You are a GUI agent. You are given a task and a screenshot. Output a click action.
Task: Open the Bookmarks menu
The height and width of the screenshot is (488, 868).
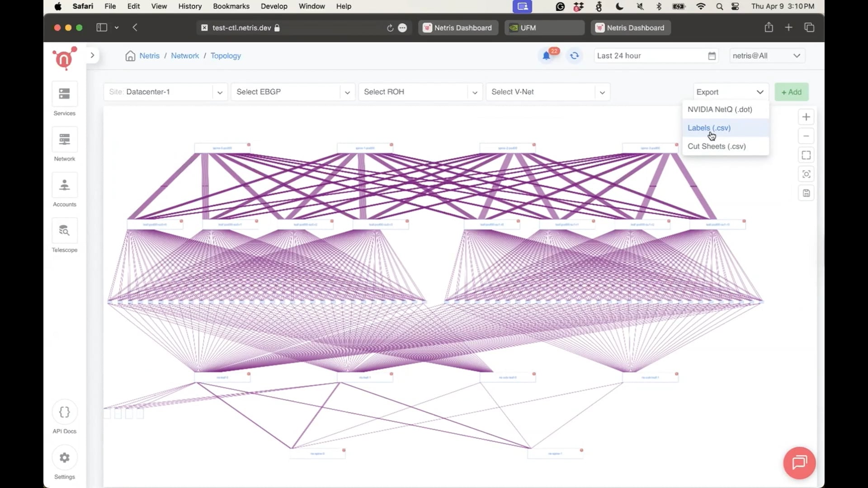click(x=231, y=6)
